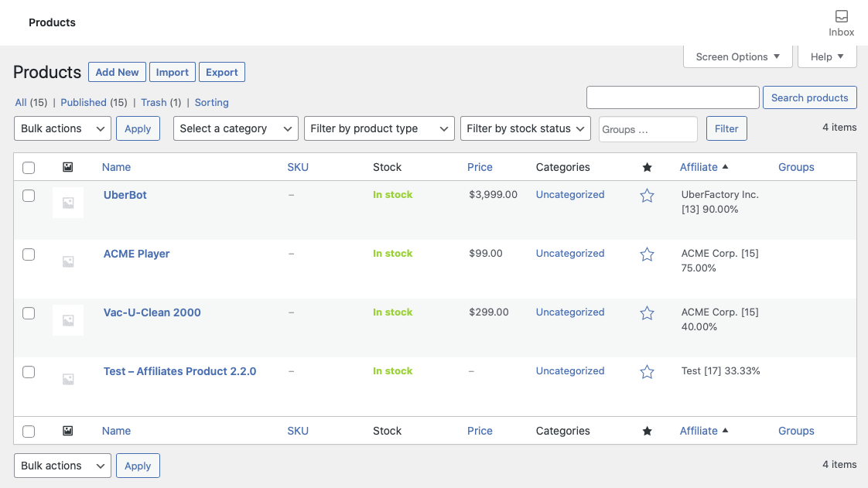
Task: Open the bottom Bulk actions dropdown
Action: (x=63, y=466)
